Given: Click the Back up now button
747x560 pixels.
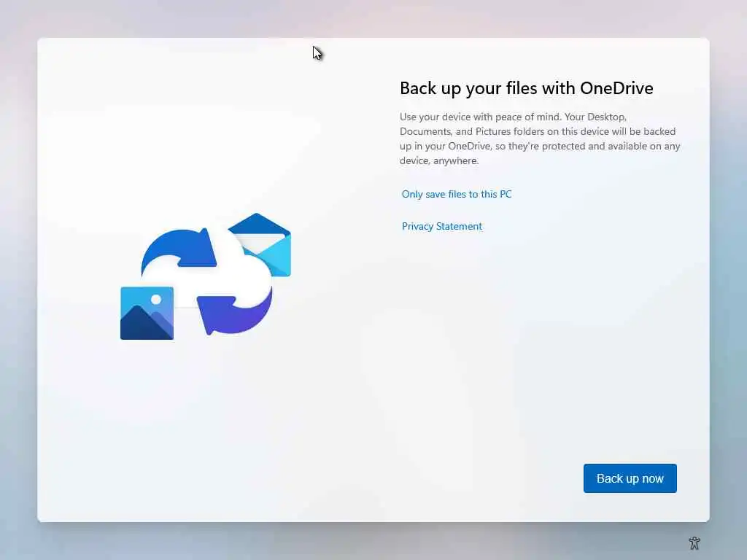Looking at the screenshot, I should tap(630, 478).
